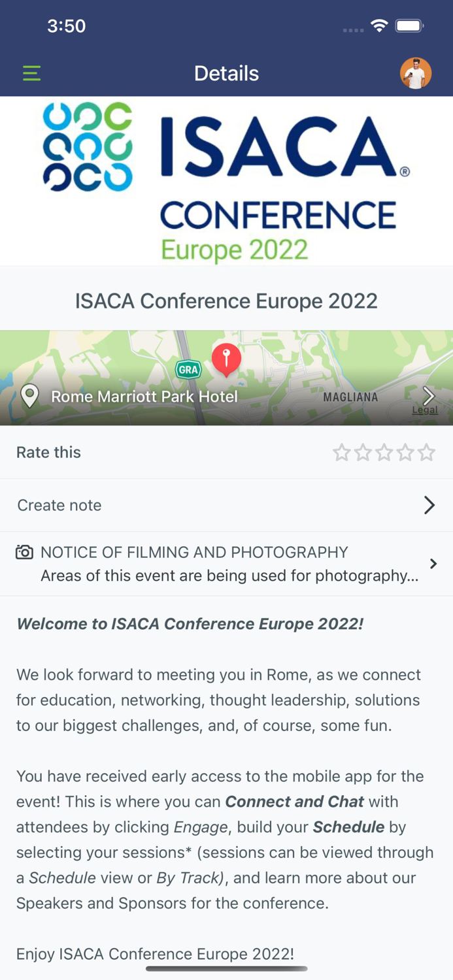Tap the camera icon beside the filming notice
The height and width of the screenshot is (980, 453).
[x=24, y=552]
